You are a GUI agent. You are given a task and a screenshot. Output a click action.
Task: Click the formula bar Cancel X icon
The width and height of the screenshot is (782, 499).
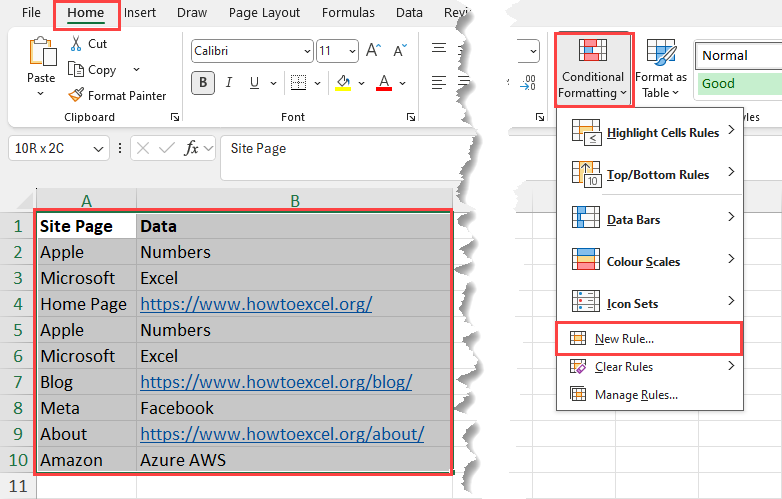click(x=143, y=149)
